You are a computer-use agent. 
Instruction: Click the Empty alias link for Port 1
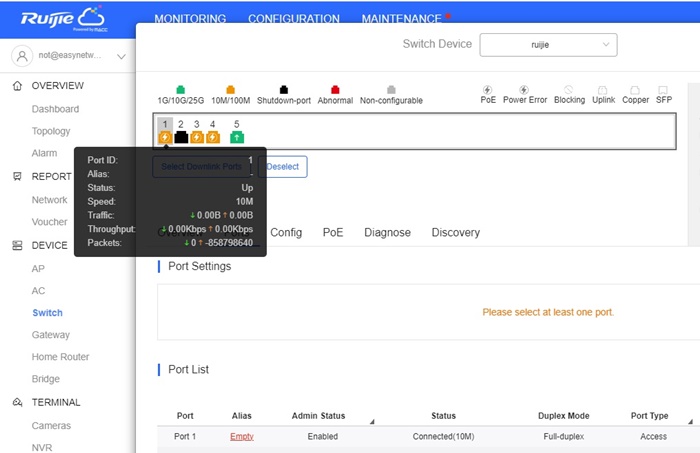pyautogui.click(x=242, y=437)
